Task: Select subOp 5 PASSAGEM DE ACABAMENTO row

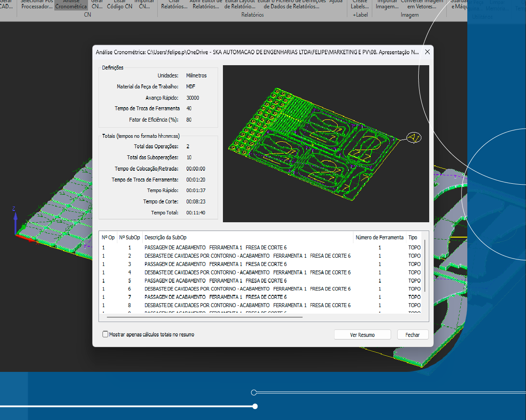Action: pos(215,281)
